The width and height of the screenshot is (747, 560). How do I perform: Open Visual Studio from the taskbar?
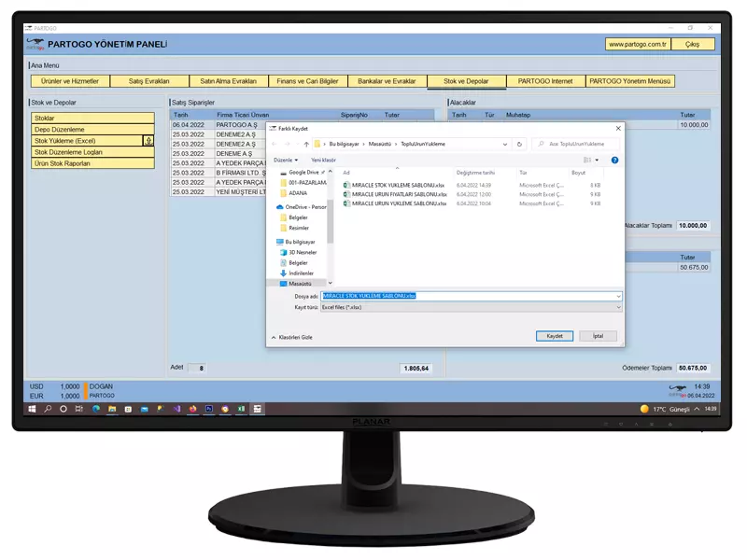click(x=176, y=409)
